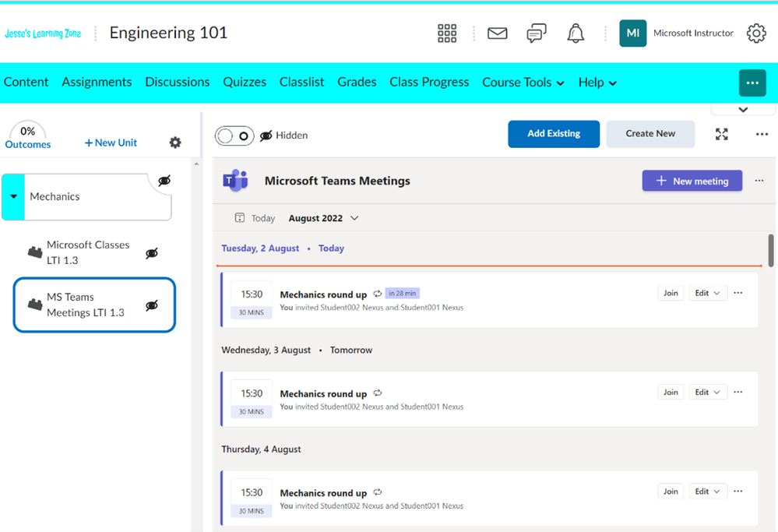Toggle visibility eye on MS Teams Meetings LTI
The image size is (778, 532).
tap(152, 305)
